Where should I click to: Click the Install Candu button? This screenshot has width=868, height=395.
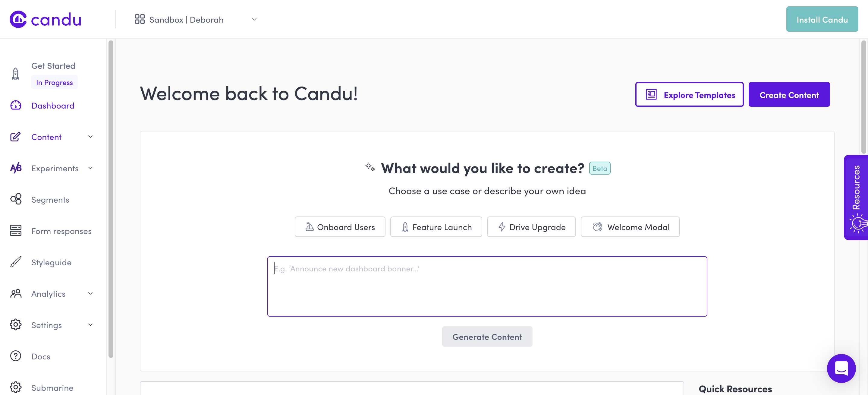pos(822,19)
